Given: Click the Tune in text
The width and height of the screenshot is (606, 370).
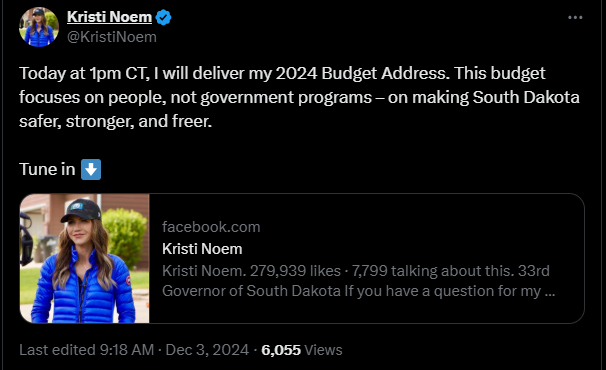Looking at the screenshot, I should click(x=47, y=169).
